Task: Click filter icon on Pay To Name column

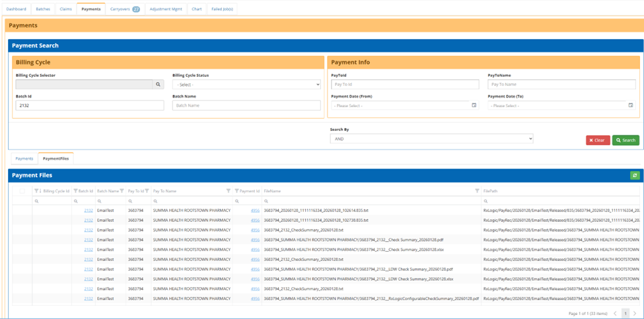Action: pyautogui.click(x=229, y=191)
